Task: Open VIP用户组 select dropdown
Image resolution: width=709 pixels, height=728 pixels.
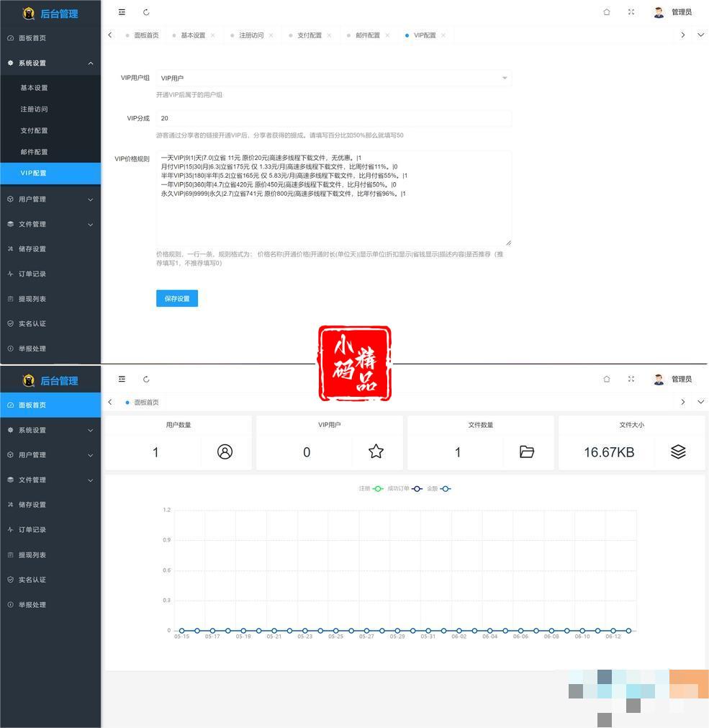Action: click(333, 78)
